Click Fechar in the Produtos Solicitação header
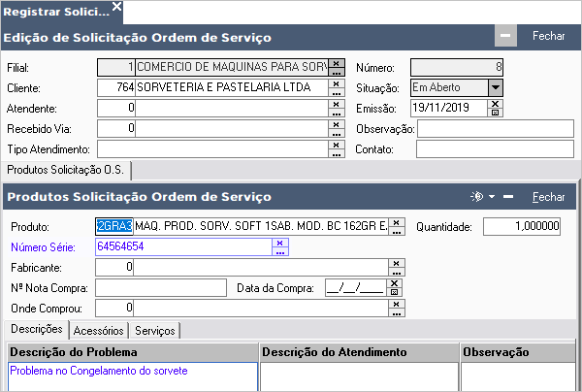This screenshot has width=582, height=392. pyautogui.click(x=549, y=197)
